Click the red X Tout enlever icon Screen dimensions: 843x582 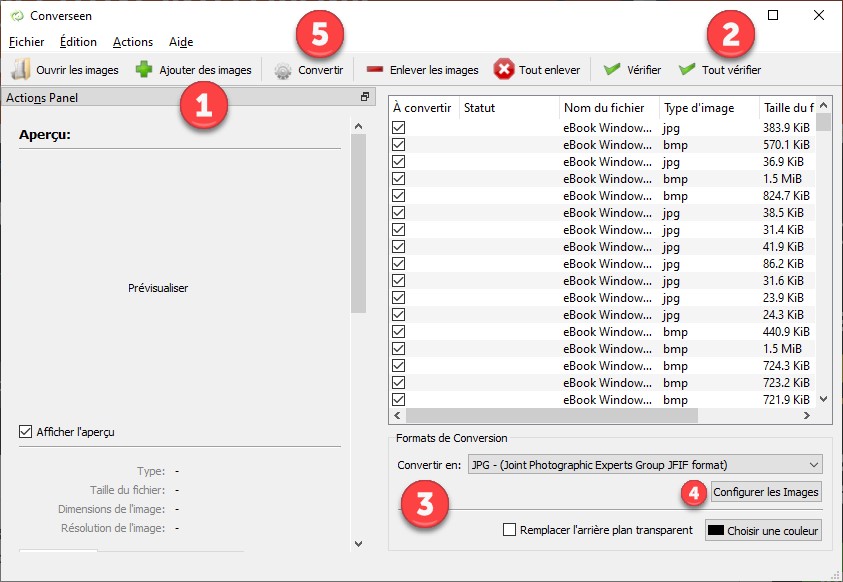tap(504, 70)
